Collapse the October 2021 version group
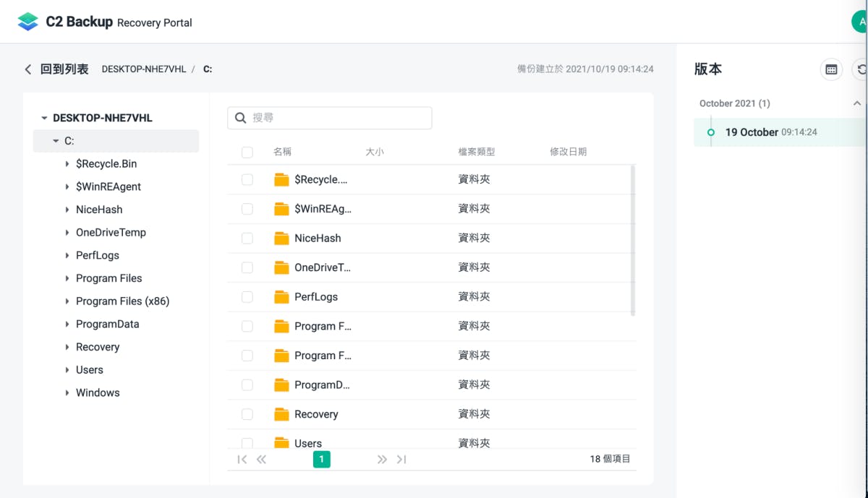868x498 pixels. coord(857,103)
